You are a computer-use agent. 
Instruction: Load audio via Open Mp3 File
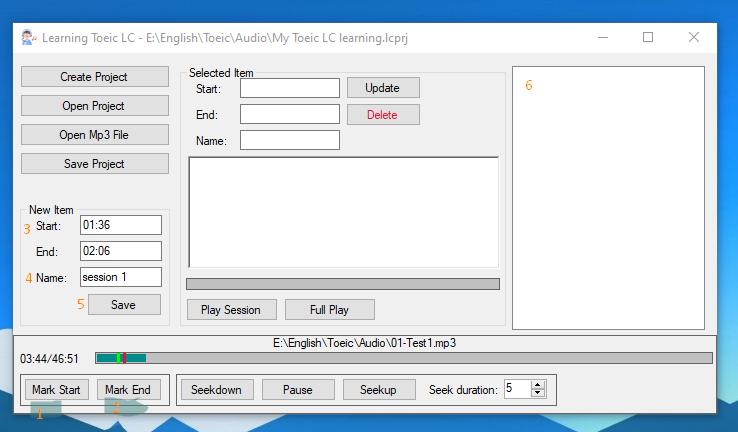tap(95, 135)
